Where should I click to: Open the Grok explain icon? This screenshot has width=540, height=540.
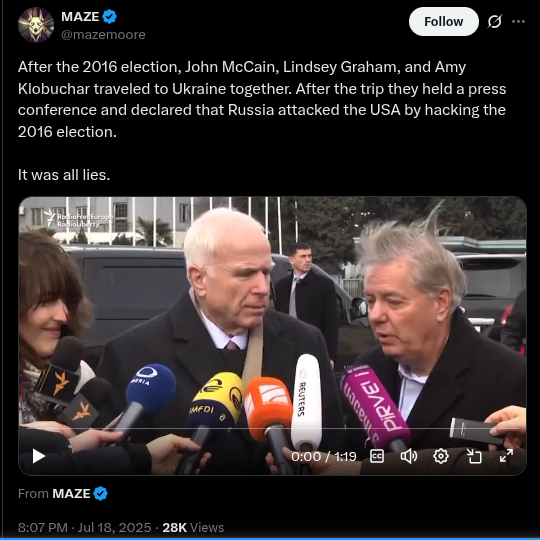(x=495, y=21)
